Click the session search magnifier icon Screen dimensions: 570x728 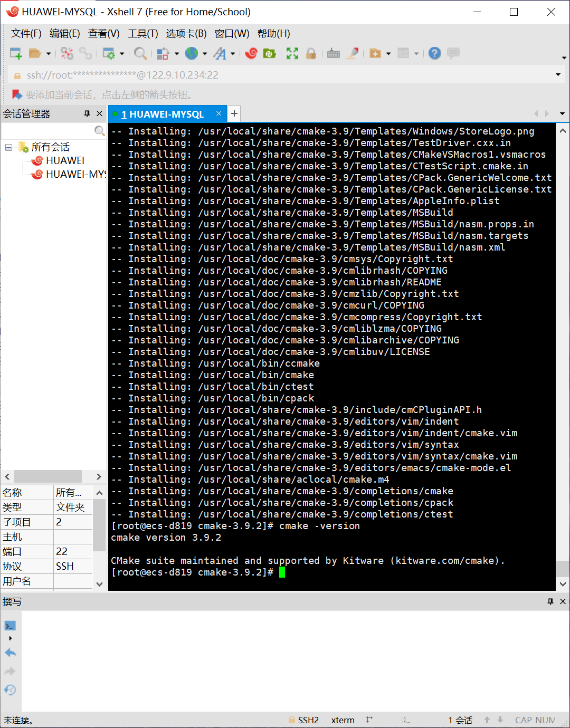[99, 130]
